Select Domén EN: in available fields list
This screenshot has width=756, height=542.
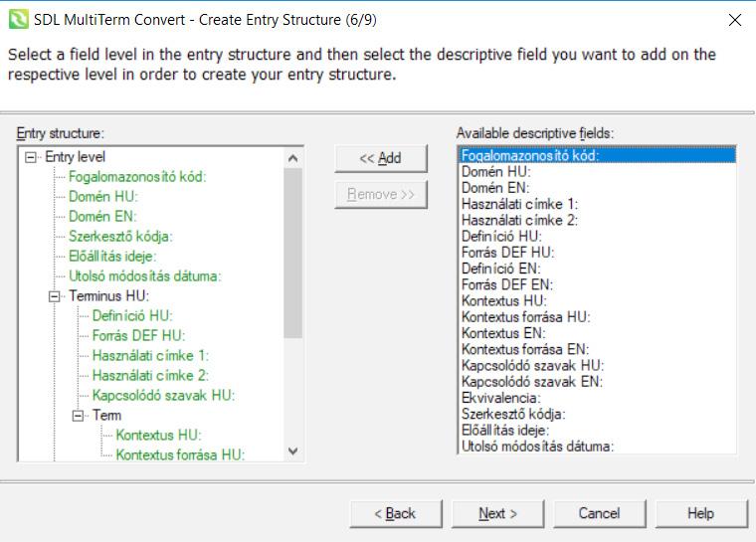(597, 188)
